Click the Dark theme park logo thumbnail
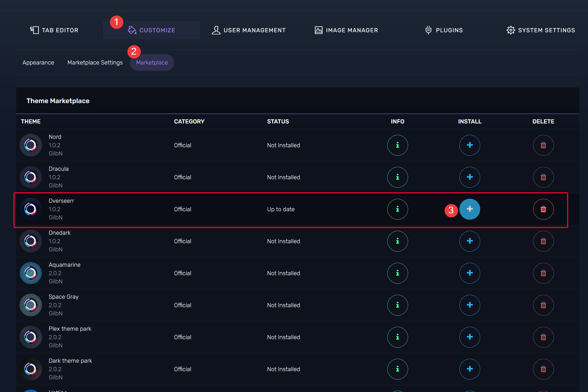 pyautogui.click(x=31, y=369)
